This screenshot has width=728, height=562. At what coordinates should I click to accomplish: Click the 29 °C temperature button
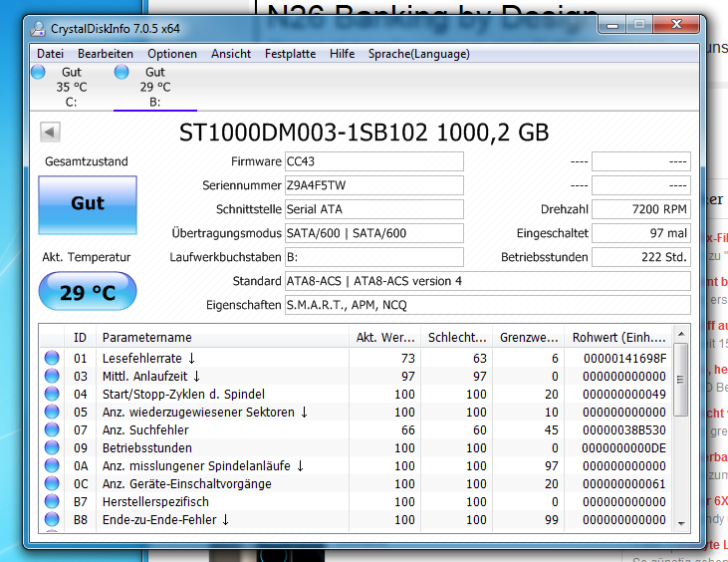(88, 291)
